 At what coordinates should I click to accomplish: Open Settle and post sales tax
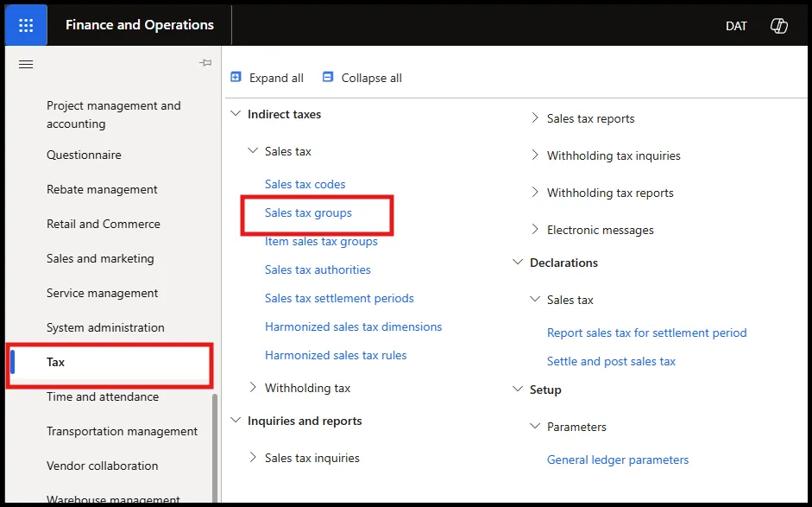(611, 361)
